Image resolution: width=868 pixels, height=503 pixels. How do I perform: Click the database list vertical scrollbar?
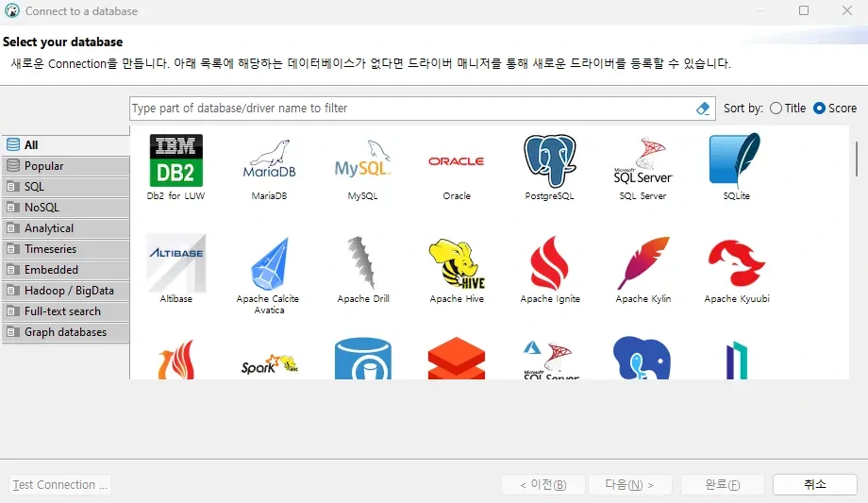point(857,159)
